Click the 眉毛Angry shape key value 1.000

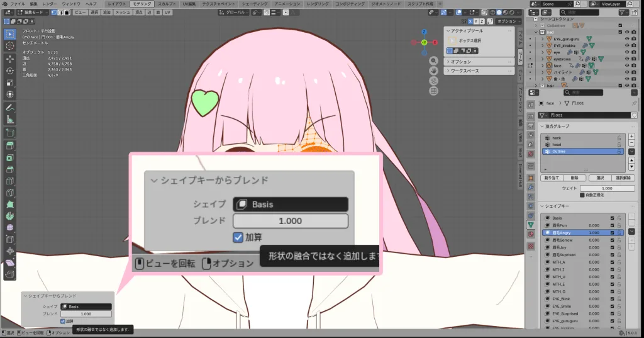coord(594,233)
